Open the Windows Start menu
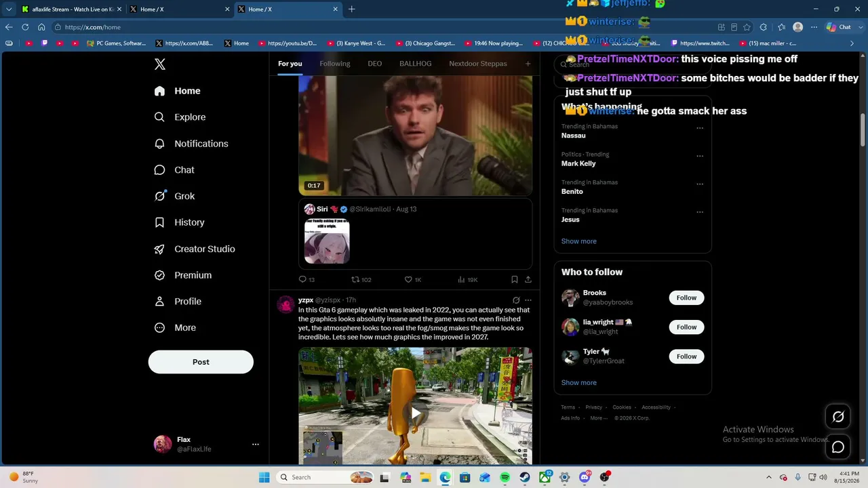This screenshot has height=488, width=868. coord(264,477)
